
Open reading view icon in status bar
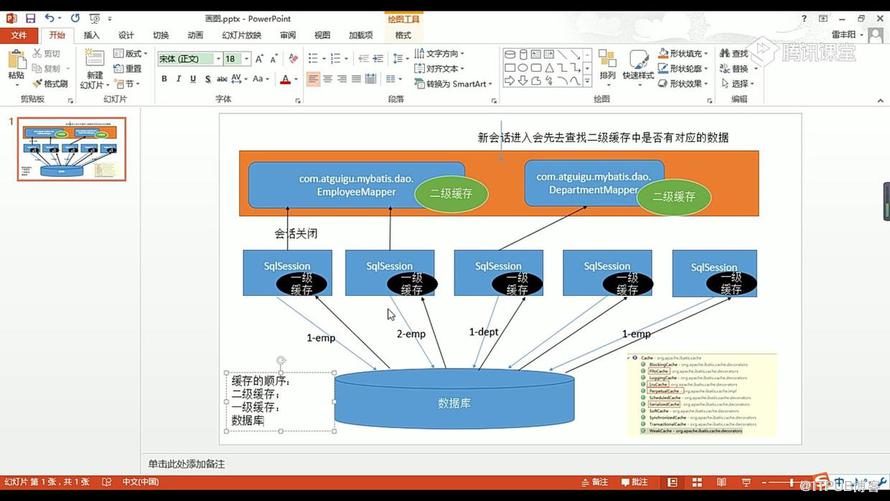[721, 482]
